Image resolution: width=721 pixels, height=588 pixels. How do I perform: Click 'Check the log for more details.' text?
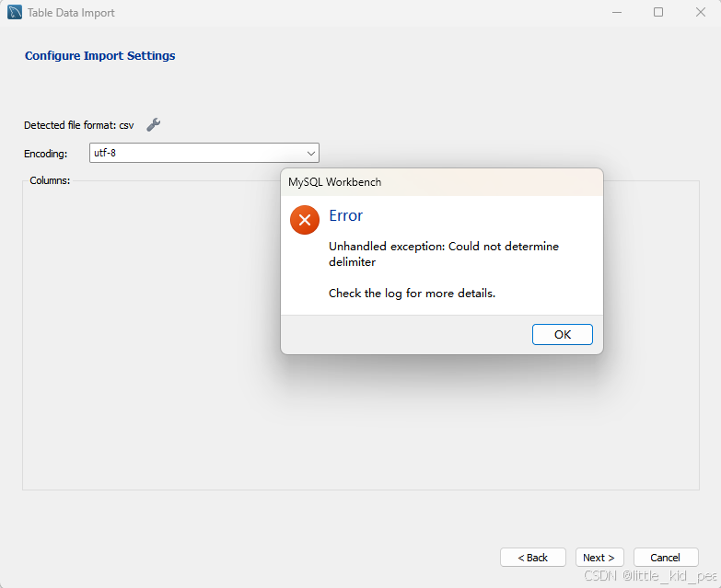pos(412,294)
